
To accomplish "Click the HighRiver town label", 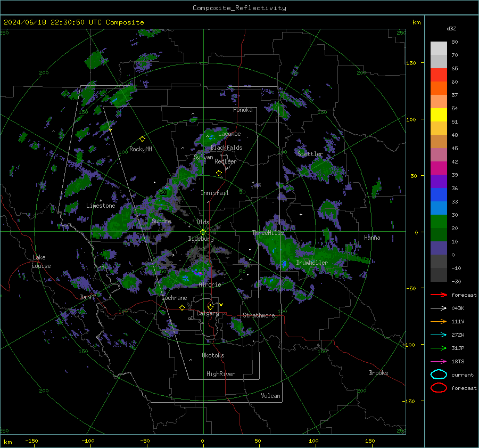I will [221, 374].
